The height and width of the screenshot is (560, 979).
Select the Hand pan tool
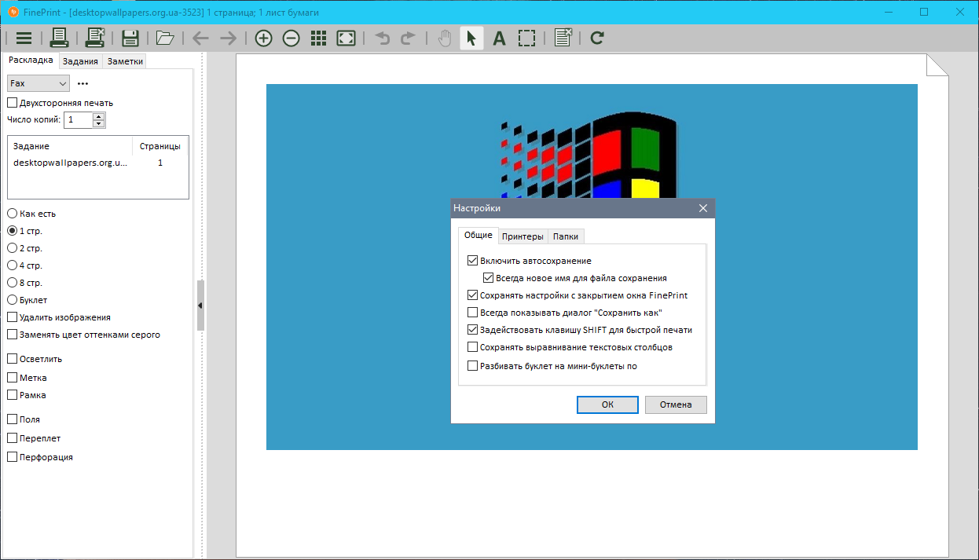coord(444,38)
